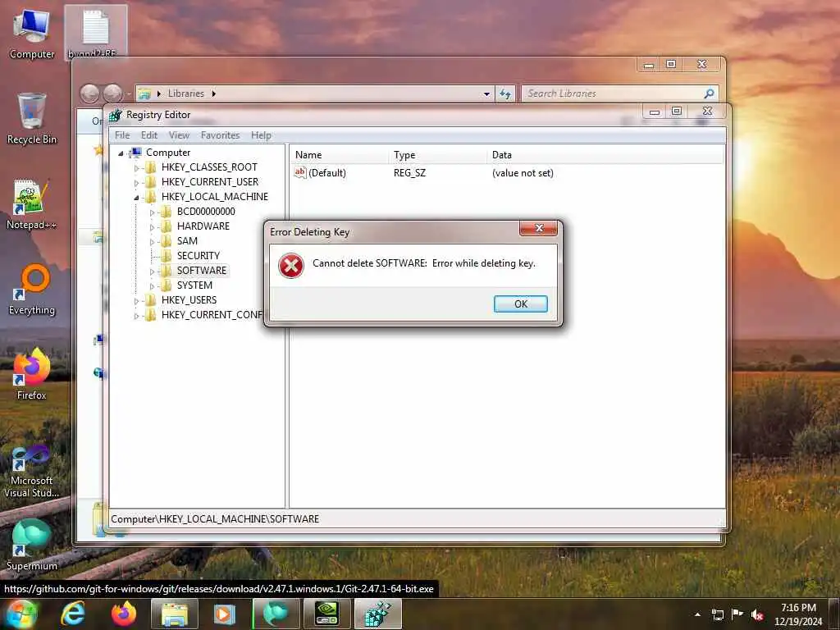Select HKEY_CLASSES_ROOT folder icon

pos(151,167)
